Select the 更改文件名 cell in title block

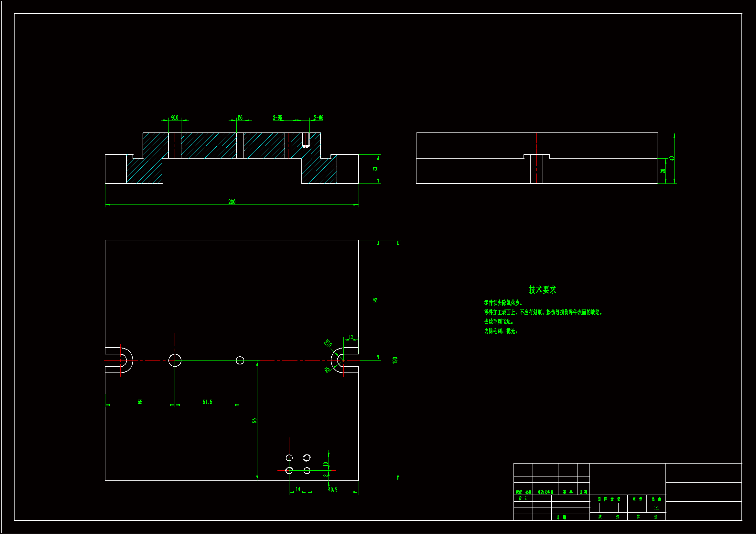545,492
